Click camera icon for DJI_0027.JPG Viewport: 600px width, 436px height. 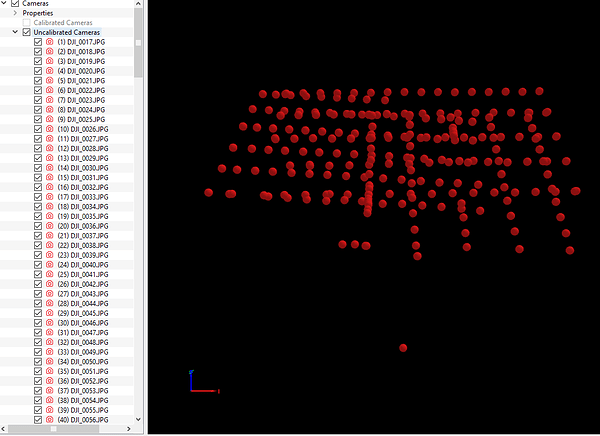(x=49, y=139)
